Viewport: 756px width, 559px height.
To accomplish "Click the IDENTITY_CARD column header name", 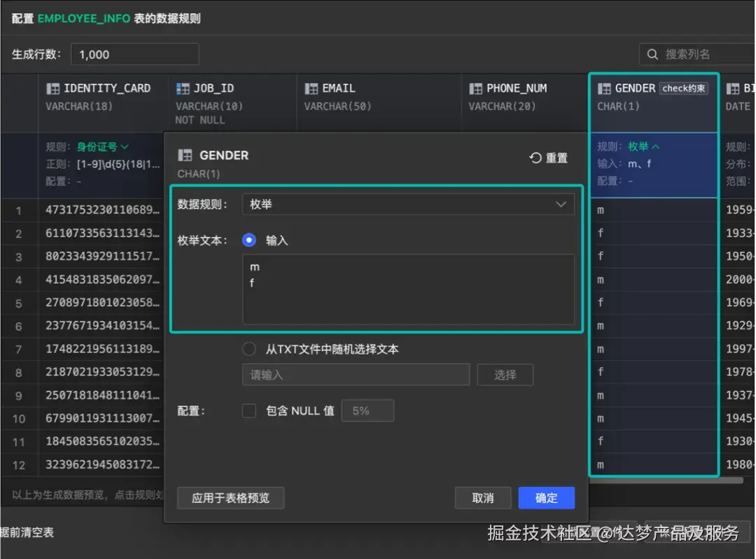I will click(107, 88).
